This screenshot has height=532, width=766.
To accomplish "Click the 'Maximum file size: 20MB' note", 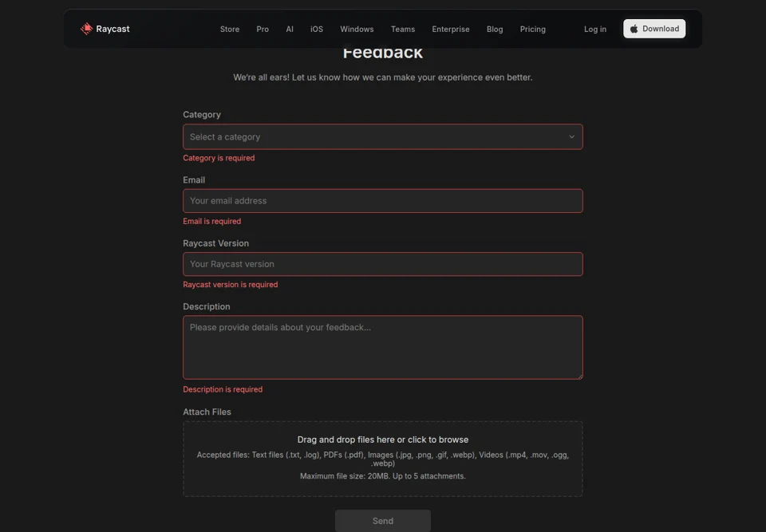I will tap(382, 476).
